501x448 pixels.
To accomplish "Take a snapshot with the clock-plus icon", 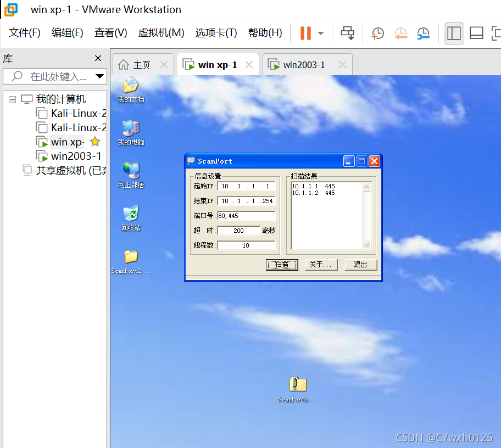I will pyautogui.click(x=377, y=33).
